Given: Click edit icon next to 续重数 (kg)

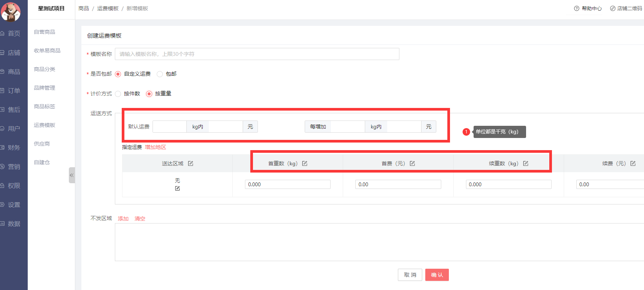Looking at the screenshot, I should [526, 163].
